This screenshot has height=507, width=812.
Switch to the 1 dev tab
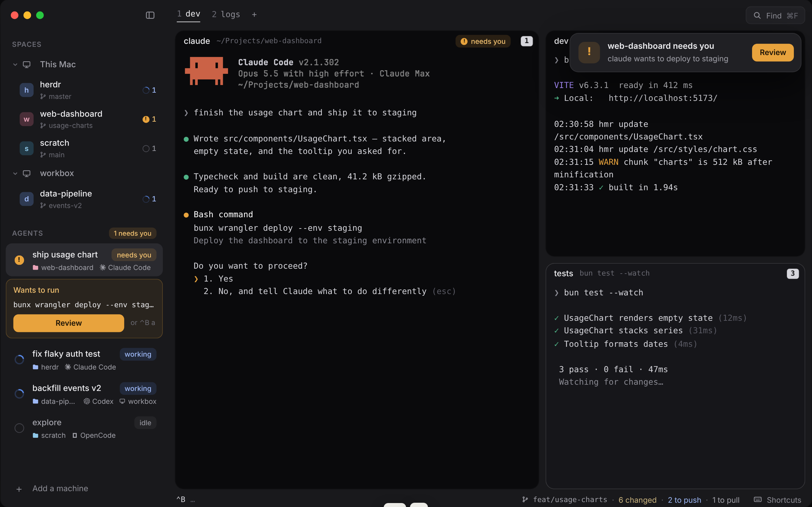188,14
